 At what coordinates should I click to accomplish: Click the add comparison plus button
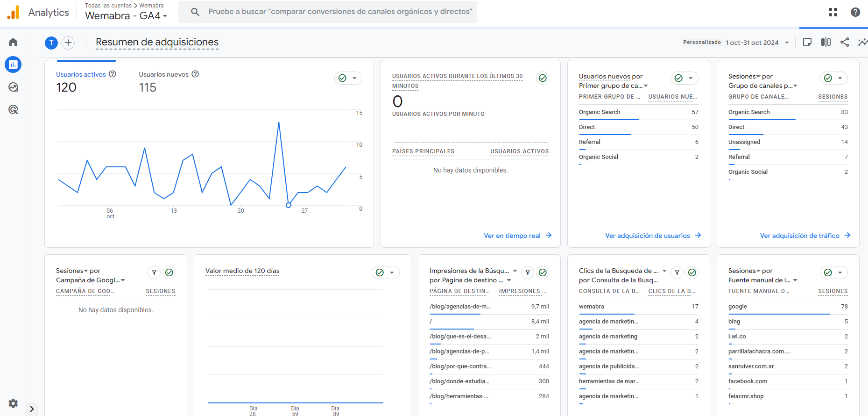pos(68,43)
